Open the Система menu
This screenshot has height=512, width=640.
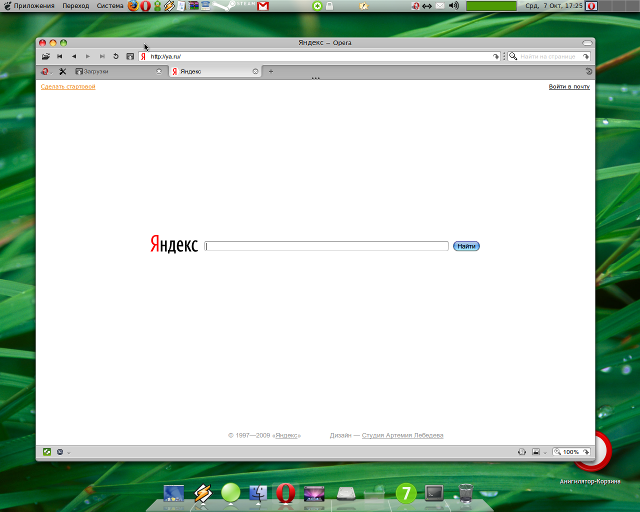[x=110, y=6]
